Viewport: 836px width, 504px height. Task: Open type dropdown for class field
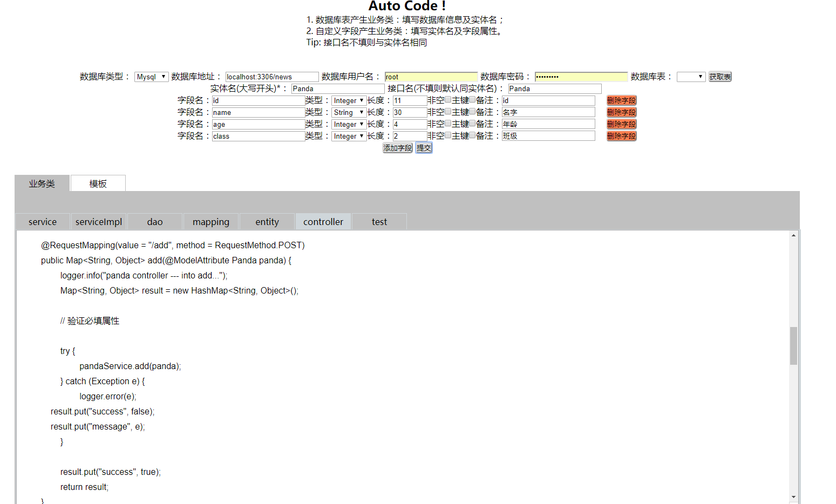pos(349,136)
